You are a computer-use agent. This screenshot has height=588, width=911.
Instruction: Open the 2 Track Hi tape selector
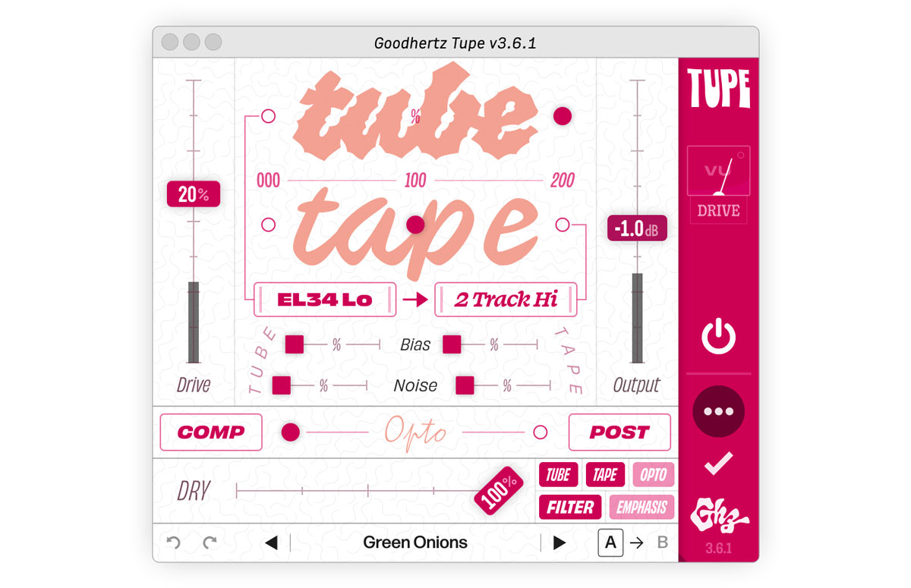(x=506, y=300)
